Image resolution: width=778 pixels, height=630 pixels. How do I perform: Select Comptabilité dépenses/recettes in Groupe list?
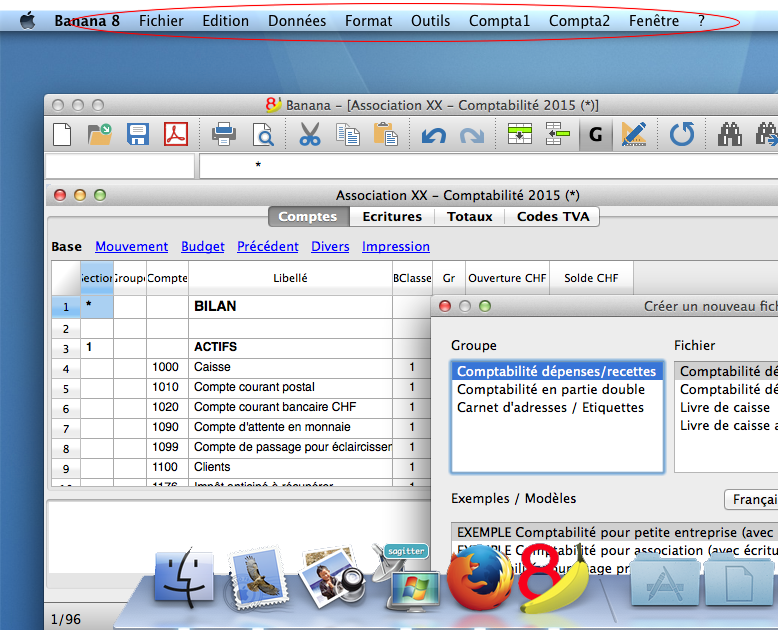pyautogui.click(x=557, y=372)
